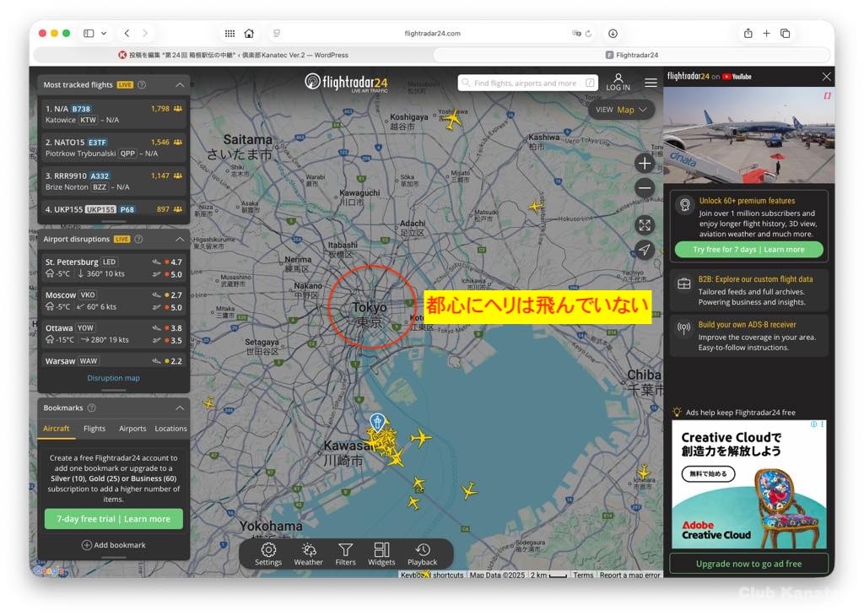Switch to the Flights bookmarks tab

(x=94, y=429)
